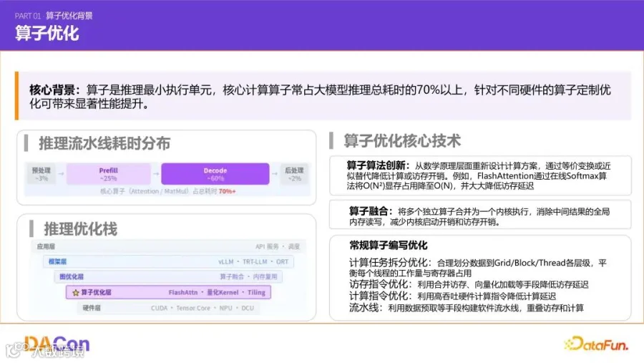
Task: Click the 推理优化栈 heading
Action: [x=80, y=229]
